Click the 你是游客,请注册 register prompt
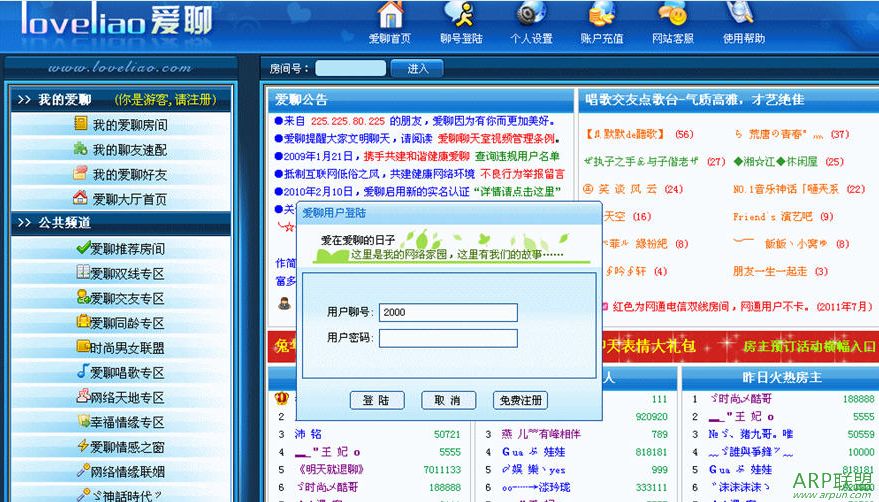Viewport: 879px width, 502px height. click(x=165, y=100)
